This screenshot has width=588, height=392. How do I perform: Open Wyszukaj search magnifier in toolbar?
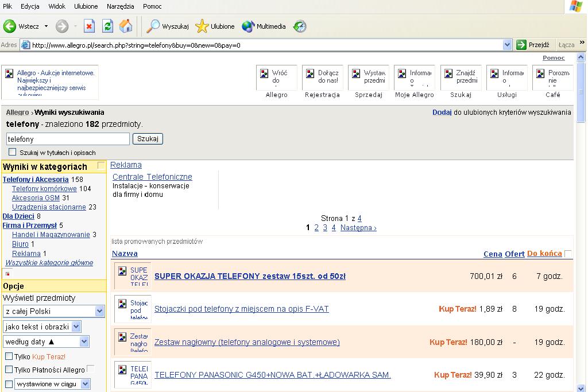[x=167, y=26]
